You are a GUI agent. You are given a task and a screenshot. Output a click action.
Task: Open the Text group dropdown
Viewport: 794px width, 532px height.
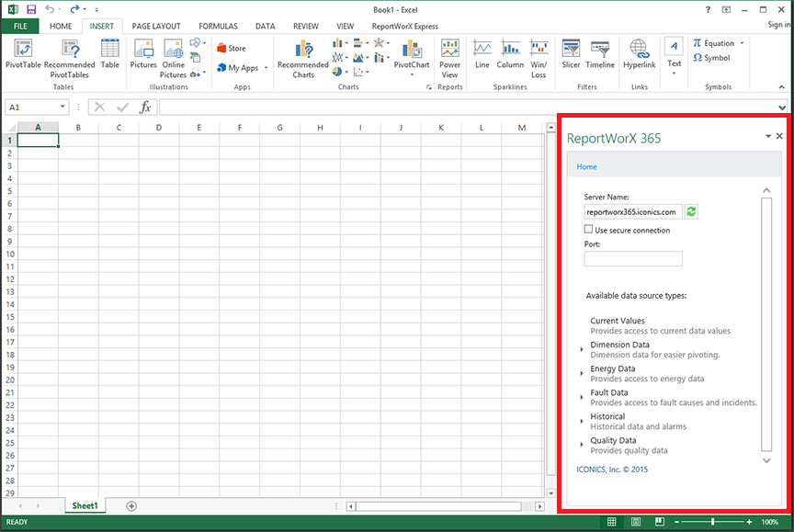click(674, 74)
